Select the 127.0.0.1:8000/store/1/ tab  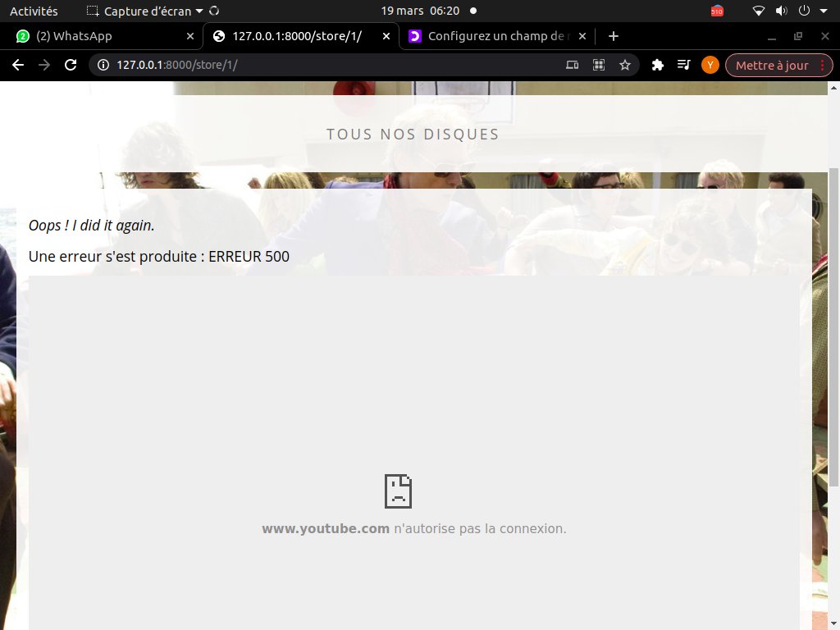[297, 36]
